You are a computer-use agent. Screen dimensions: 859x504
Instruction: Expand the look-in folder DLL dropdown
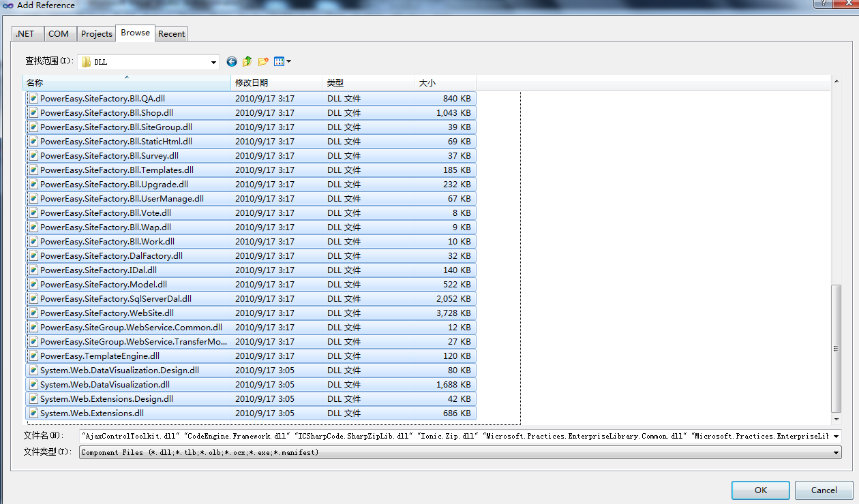213,62
